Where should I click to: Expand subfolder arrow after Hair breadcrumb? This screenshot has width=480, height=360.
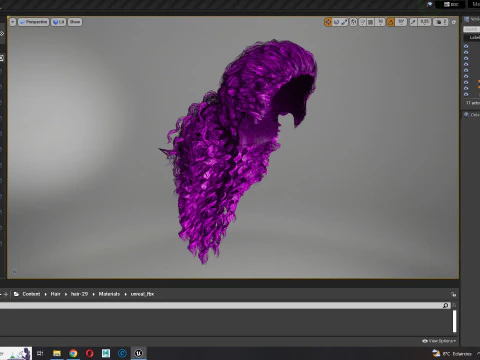point(66,294)
